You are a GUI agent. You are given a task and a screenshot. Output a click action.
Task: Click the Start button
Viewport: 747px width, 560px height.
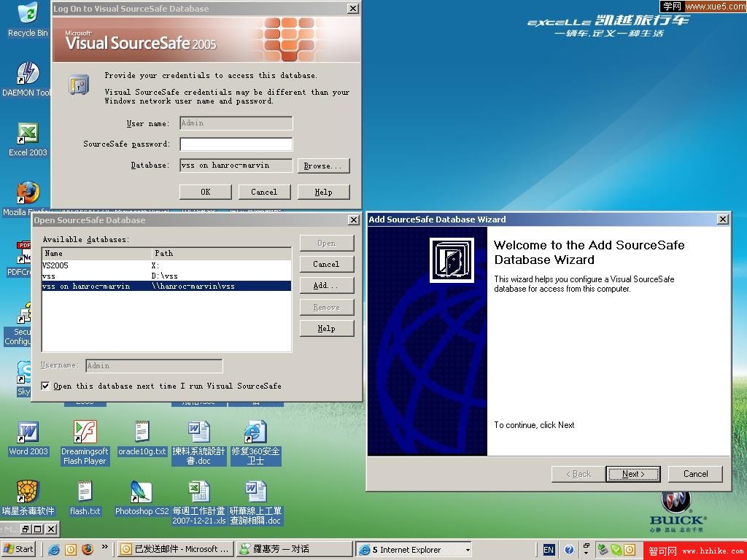(x=18, y=549)
